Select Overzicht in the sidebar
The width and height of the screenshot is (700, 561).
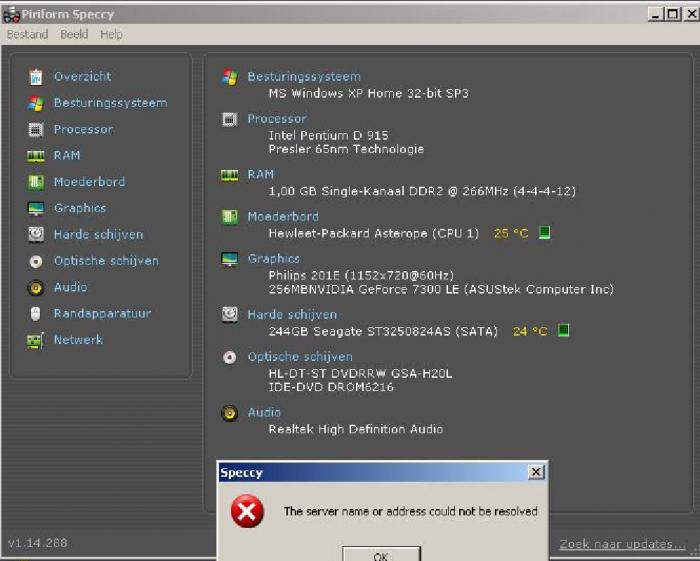83,77
